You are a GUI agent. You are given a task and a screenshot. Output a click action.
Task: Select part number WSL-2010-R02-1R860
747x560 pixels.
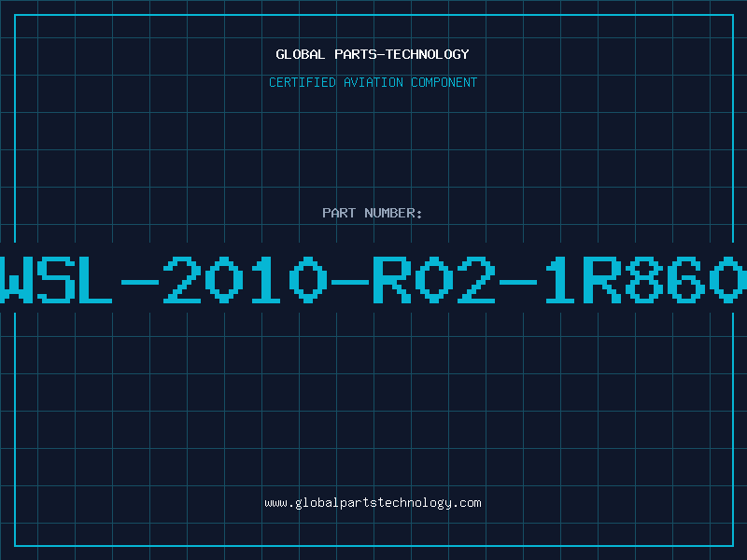[x=373, y=279]
